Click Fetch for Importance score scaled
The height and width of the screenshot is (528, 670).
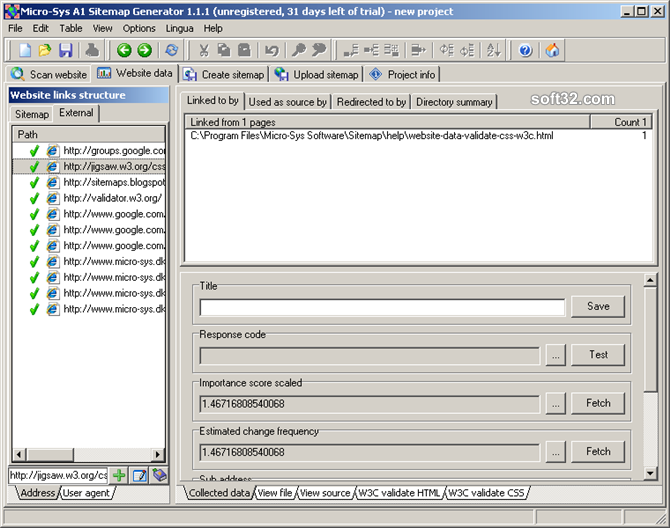coord(598,403)
